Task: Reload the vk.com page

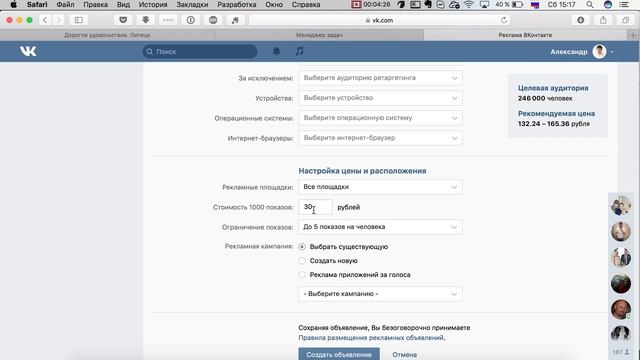Action: pos(504,20)
